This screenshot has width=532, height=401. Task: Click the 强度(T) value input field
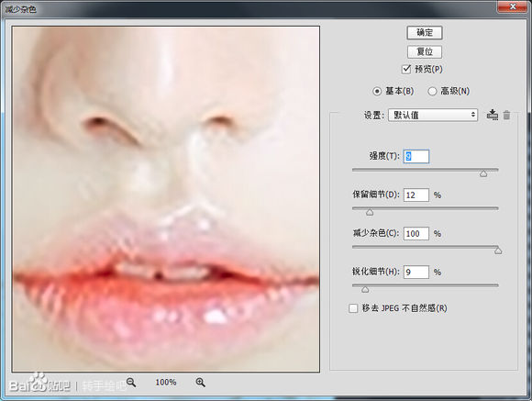[x=416, y=157]
